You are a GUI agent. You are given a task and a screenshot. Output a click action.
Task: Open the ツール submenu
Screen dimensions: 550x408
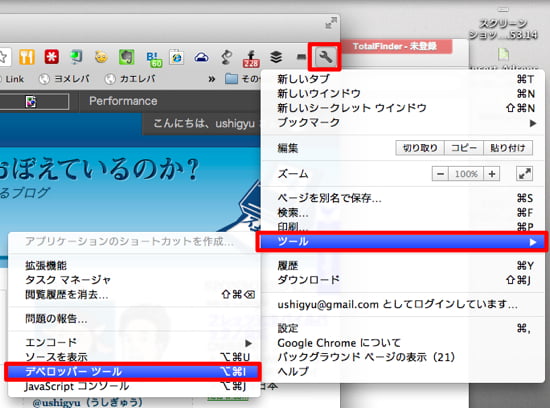(x=402, y=241)
